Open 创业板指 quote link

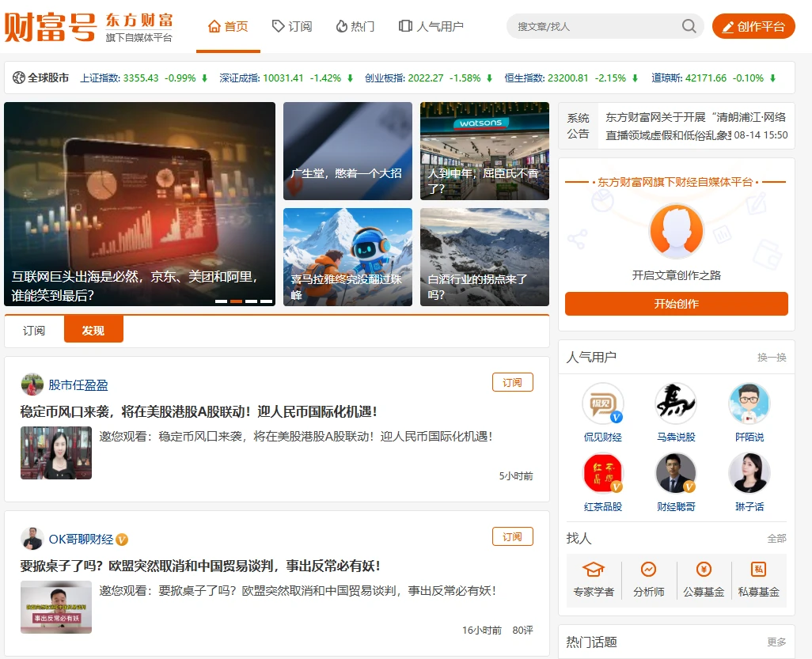[428, 78]
